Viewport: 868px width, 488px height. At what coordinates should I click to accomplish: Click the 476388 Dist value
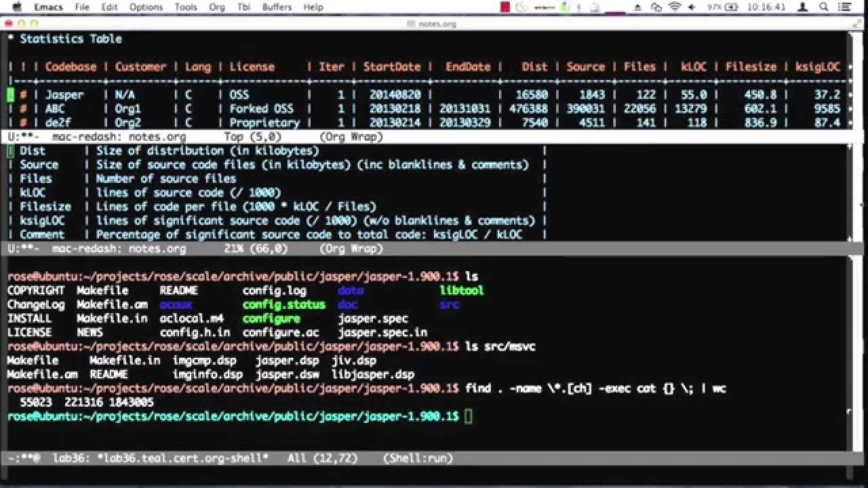tap(528, 108)
